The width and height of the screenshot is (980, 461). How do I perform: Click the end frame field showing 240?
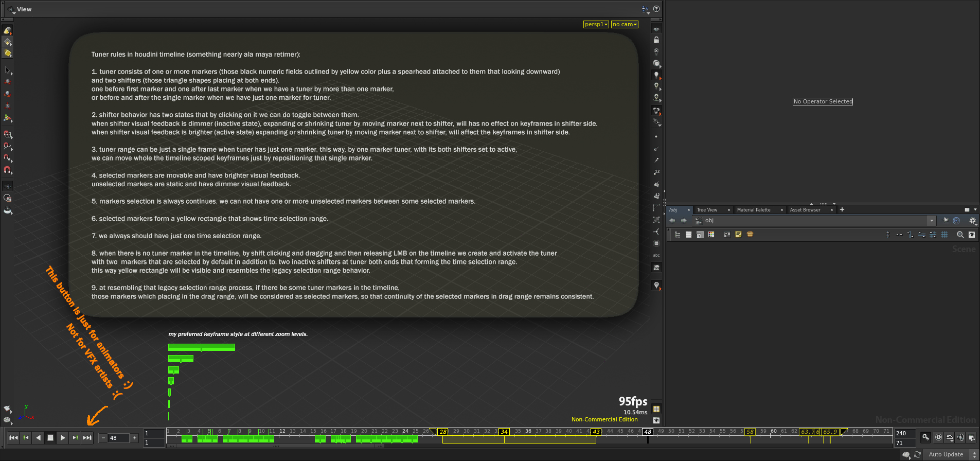coord(905,433)
